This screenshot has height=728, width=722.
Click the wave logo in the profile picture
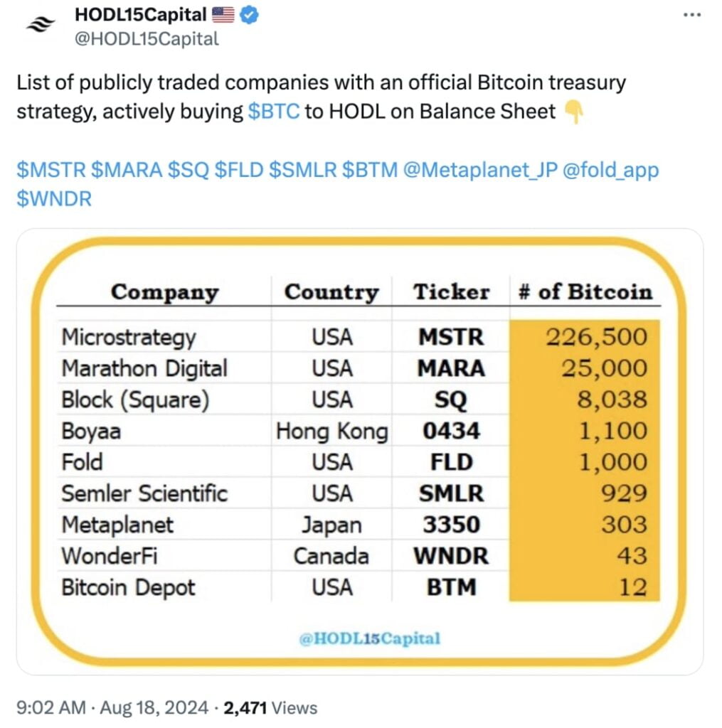point(41,23)
